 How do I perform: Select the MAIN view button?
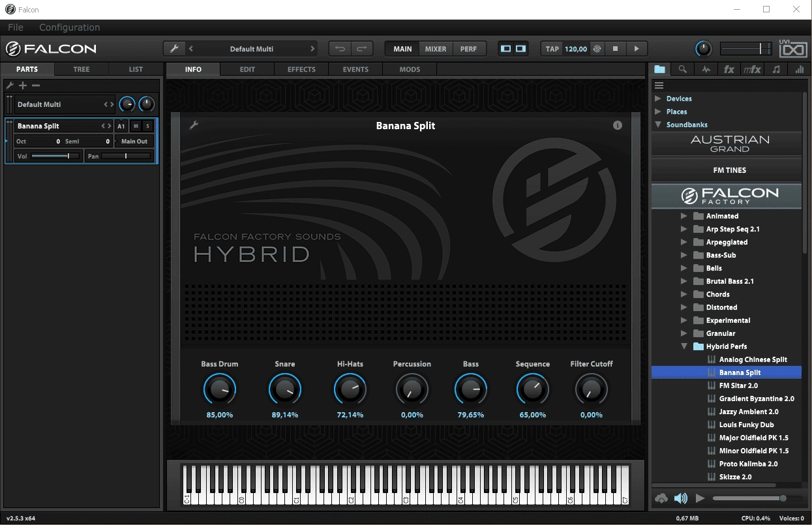[x=402, y=49]
